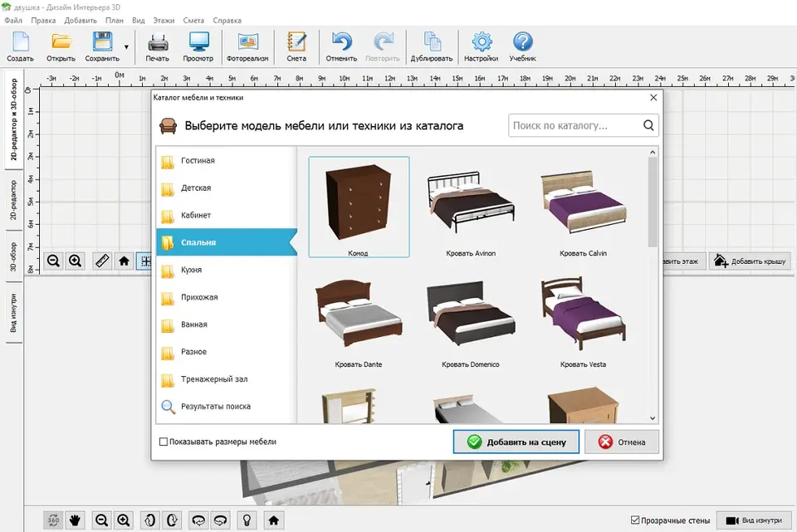Toggle the grid icon in 2D toolbar
797x532 pixels.
[x=144, y=261]
